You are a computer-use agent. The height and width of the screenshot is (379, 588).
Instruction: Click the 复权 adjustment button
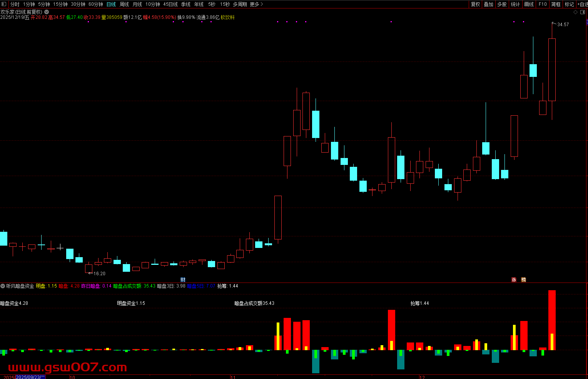coord(476,4)
